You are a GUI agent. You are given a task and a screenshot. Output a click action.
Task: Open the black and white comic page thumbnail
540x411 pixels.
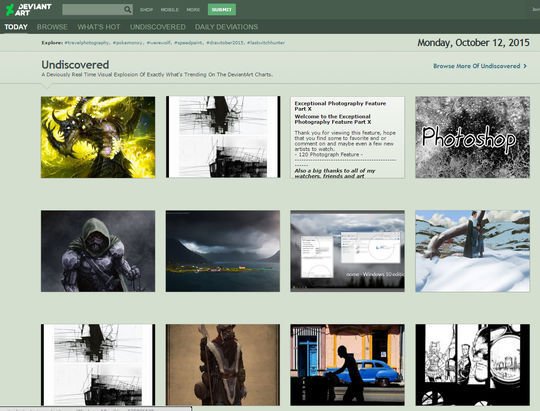[472, 365]
